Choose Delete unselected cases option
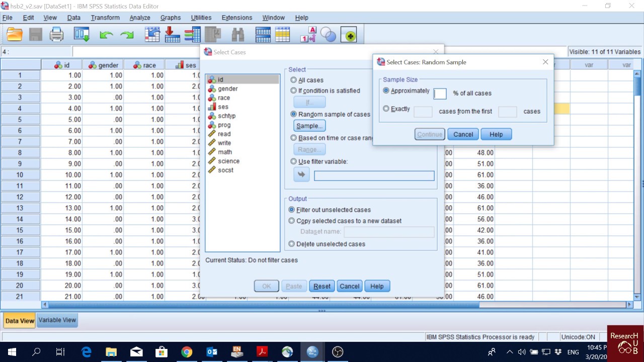The height and width of the screenshot is (362, 644). point(291,244)
